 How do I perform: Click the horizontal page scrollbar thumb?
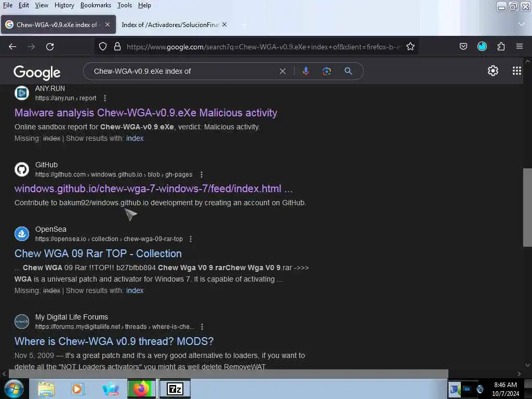(228, 374)
